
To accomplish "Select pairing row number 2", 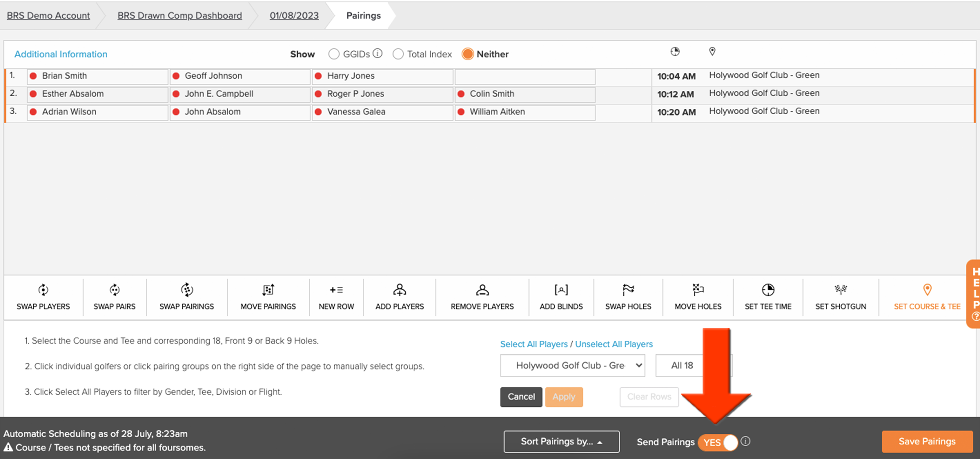I will click(13, 93).
